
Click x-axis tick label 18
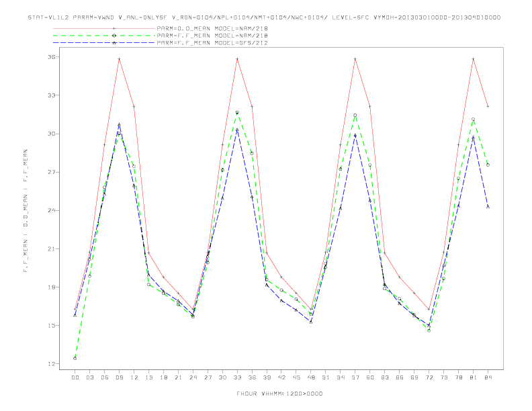coord(163,377)
